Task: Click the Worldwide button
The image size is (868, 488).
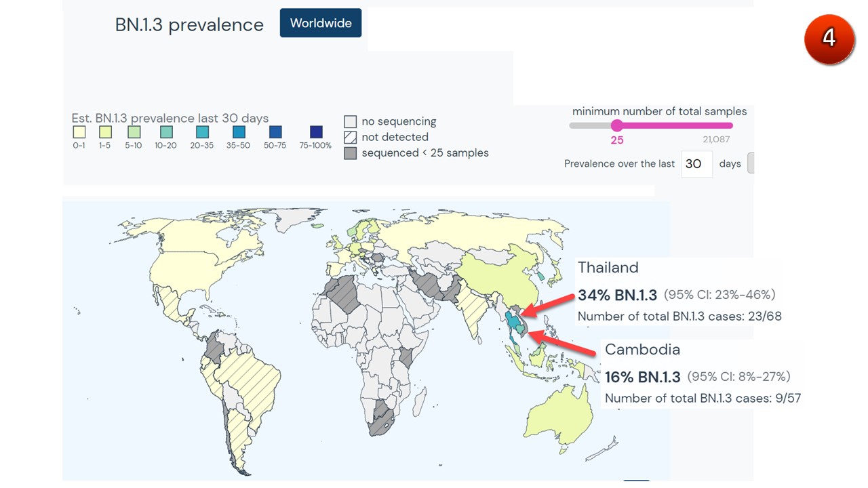Action: coord(320,23)
